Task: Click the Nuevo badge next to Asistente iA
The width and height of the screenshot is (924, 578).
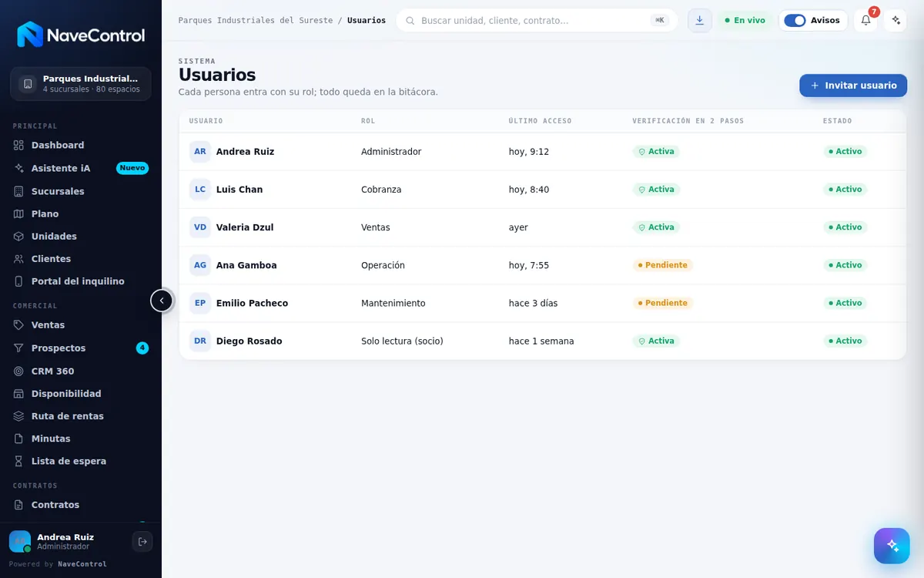Action: click(x=132, y=168)
